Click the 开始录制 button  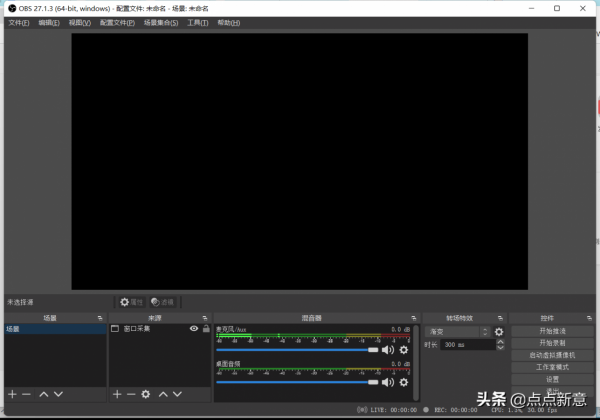pyautogui.click(x=552, y=343)
